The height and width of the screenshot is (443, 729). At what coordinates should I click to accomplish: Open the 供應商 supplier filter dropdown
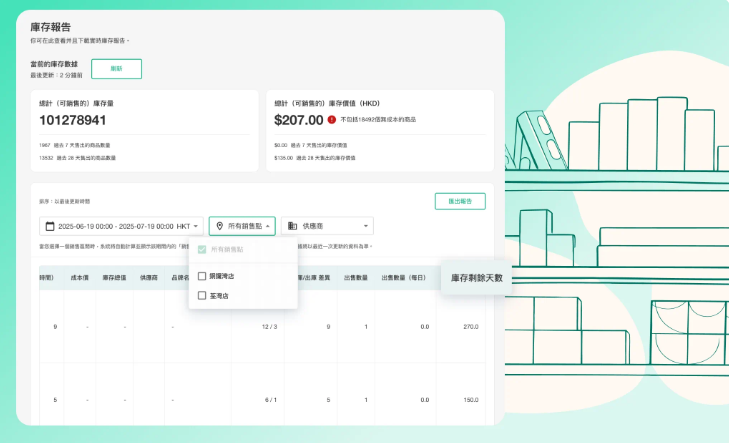point(327,226)
